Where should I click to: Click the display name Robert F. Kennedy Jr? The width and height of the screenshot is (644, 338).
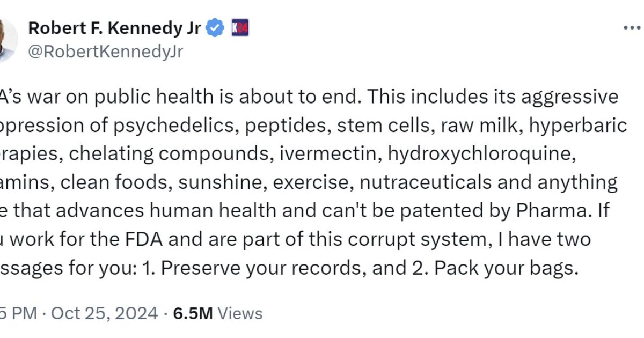point(114,27)
